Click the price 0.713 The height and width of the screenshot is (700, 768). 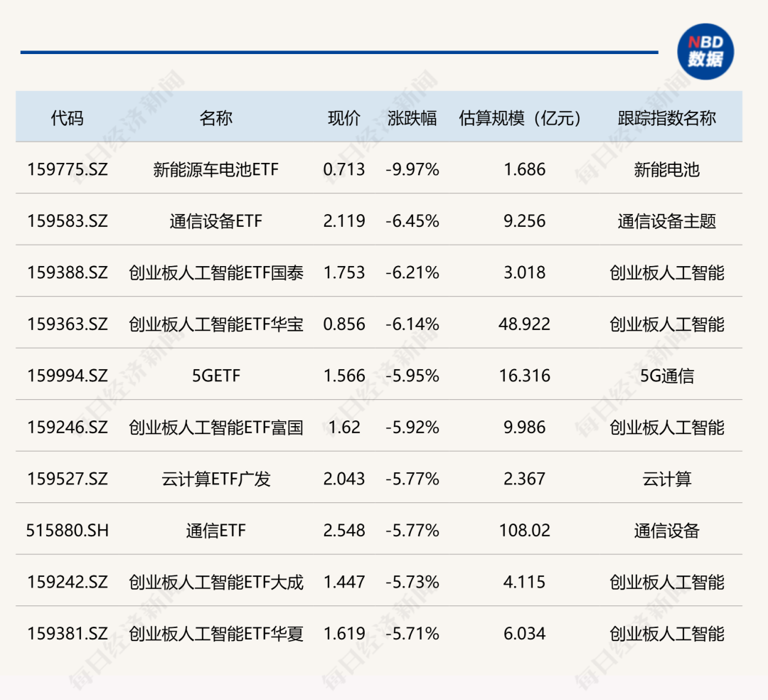tap(344, 169)
